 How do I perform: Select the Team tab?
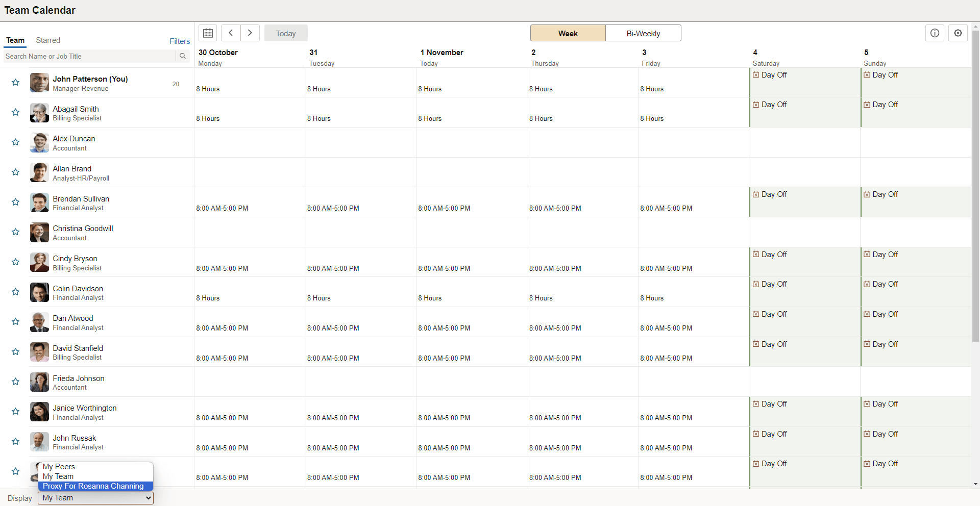pos(15,40)
